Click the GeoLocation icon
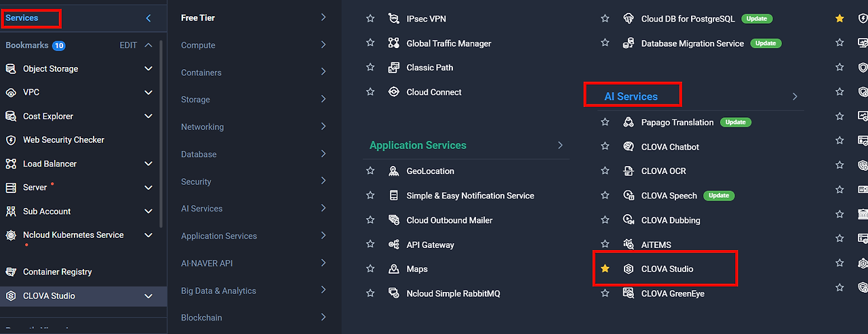This screenshot has height=334, width=868. point(394,171)
